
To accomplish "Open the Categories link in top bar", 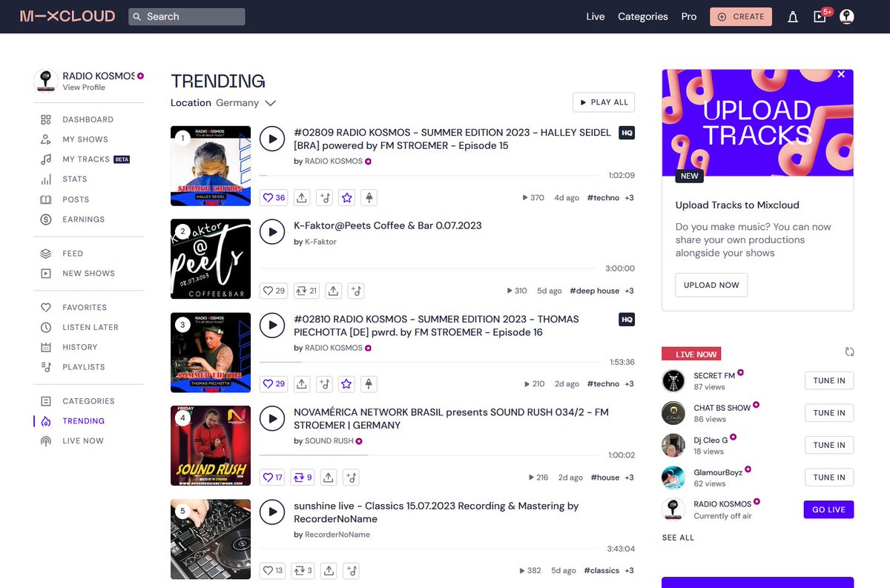I will point(643,16).
